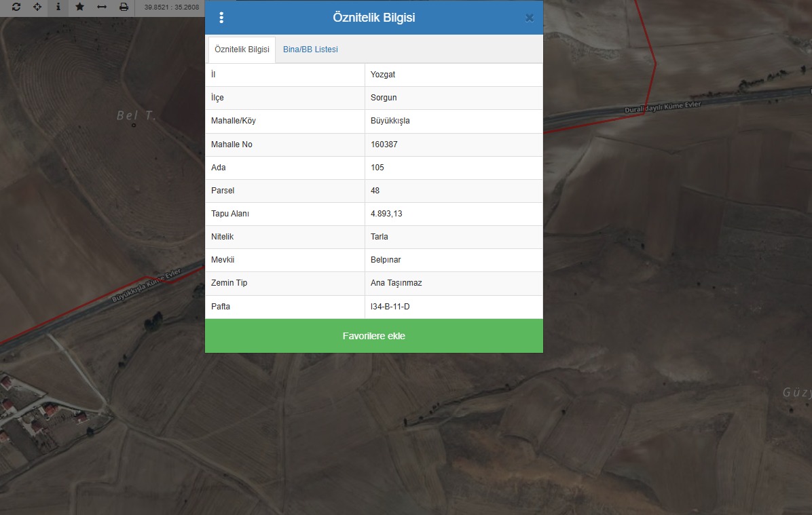Image resolution: width=812 pixels, height=515 pixels.
Task: Select the distance measure arrows tool
Action: [x=102, y=7]
